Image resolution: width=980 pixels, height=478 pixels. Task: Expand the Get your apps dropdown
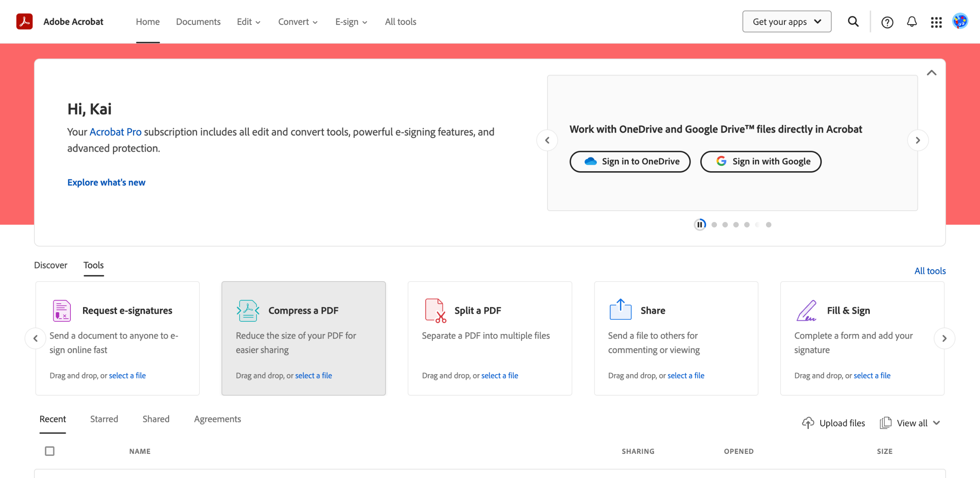(x=787, y=21)
